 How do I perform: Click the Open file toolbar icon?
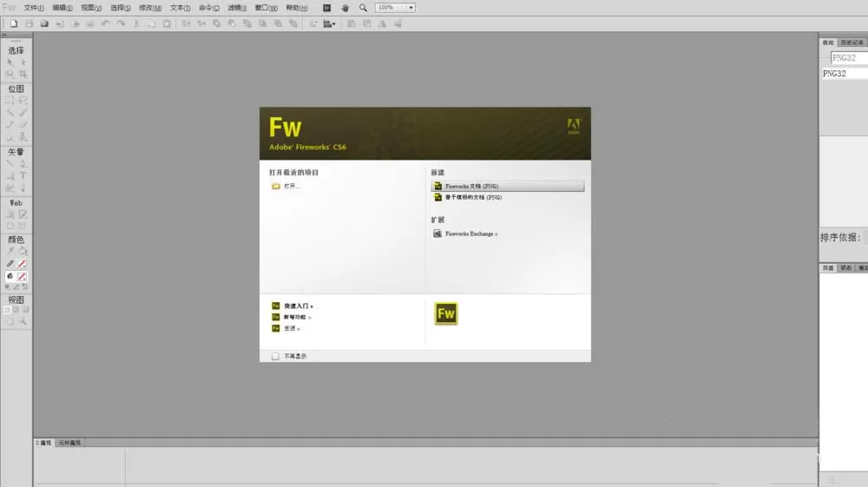(44, 23)
